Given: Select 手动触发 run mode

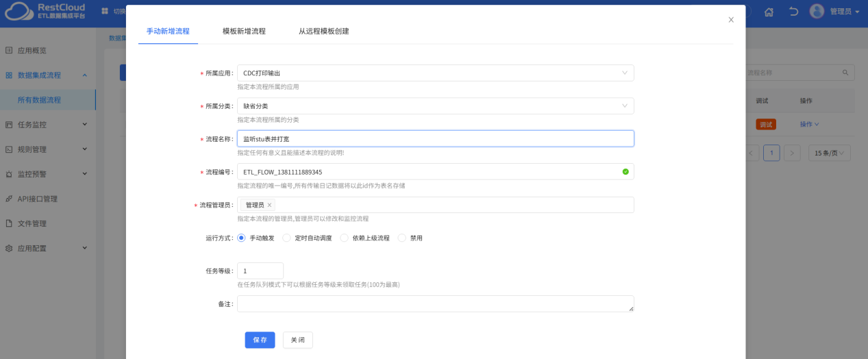Looking at the screenshot, I should pos(241,238).
